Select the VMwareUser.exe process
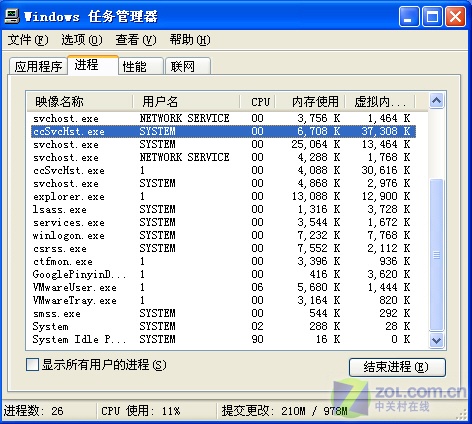The image size is (472, 424). click(223, 287)
